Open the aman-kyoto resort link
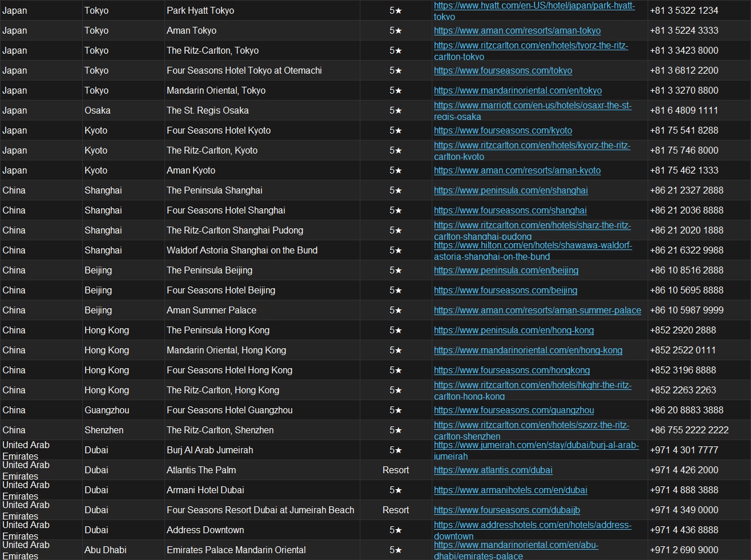Screen dimensions: 751x560 coord(517,171)
